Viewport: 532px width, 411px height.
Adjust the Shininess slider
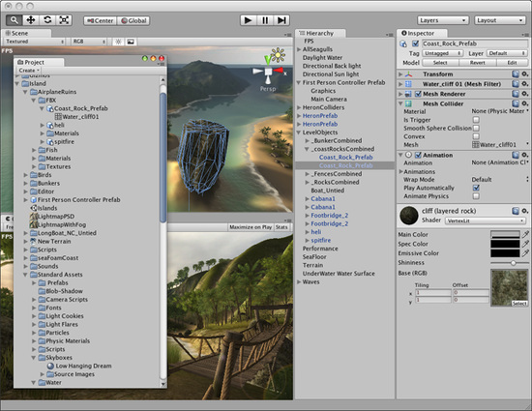[509, 263]
